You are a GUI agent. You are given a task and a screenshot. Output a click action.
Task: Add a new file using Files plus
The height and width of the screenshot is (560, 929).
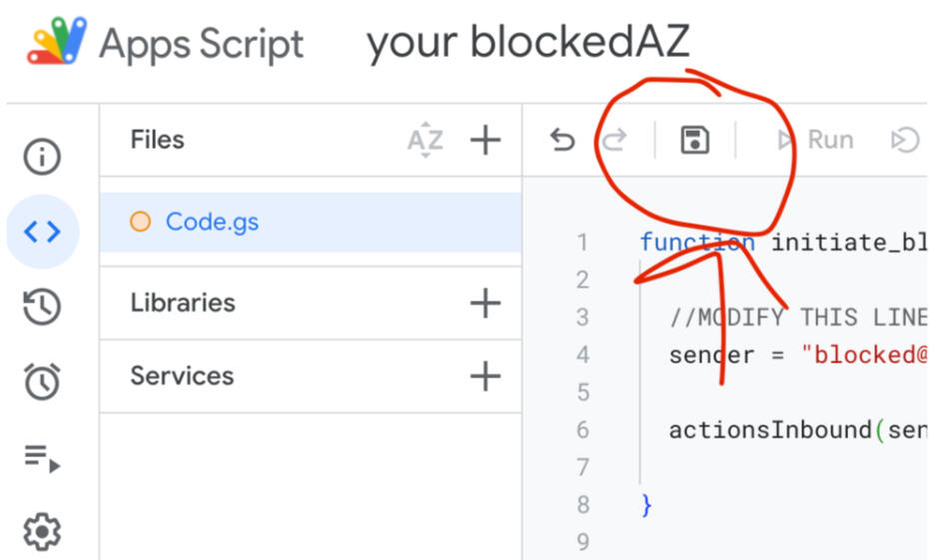click(485, 141)
